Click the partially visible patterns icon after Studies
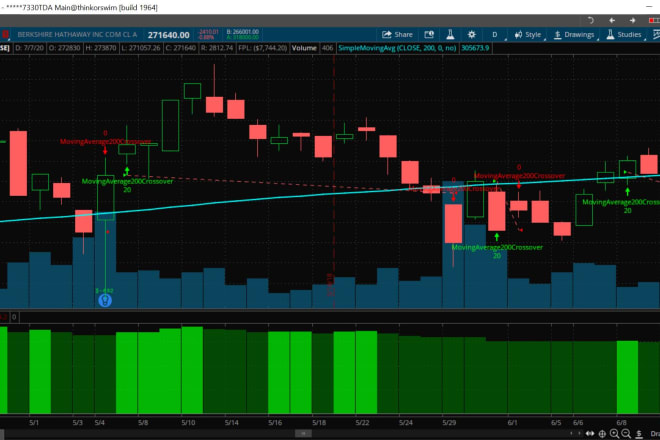The width and height of the screenshot is (660, 440). 655,35
